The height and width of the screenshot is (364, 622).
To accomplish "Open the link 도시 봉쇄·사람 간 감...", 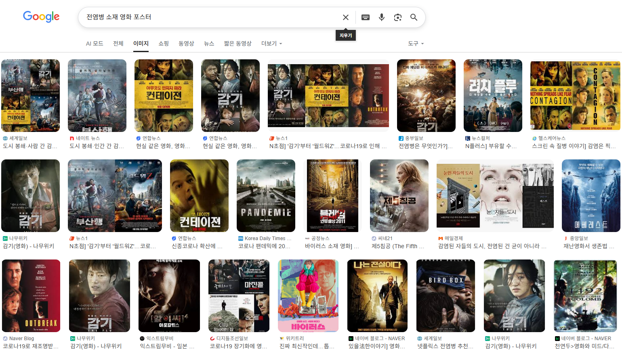I will click(x=30, y=146).
